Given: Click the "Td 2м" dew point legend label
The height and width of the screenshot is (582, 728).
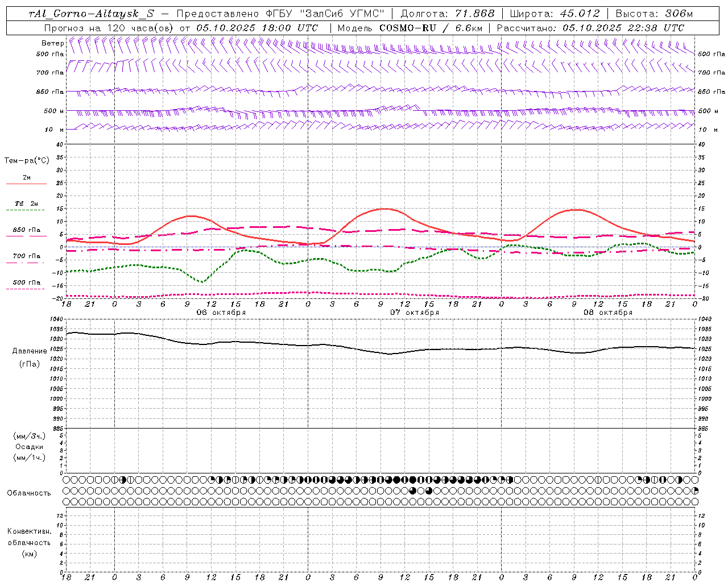Looking at the screenshot, I should [27, 203].
